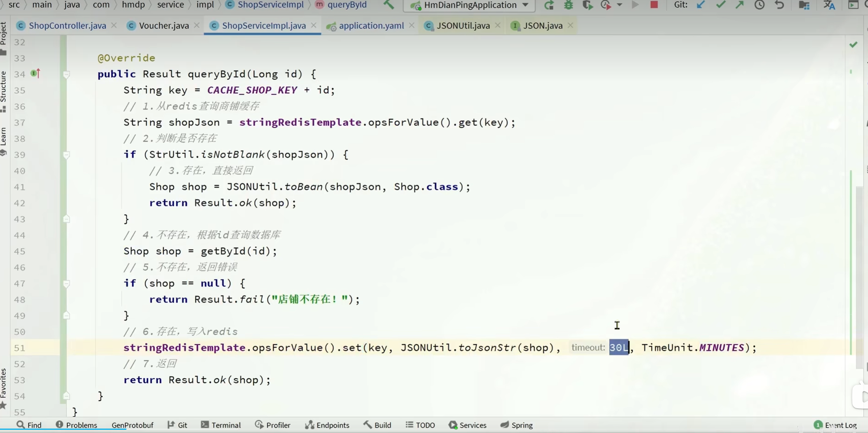Click the Git rollback undo icon
This screenshot has height=433, width=868.
pyautogui.click(x=779, y=5)
